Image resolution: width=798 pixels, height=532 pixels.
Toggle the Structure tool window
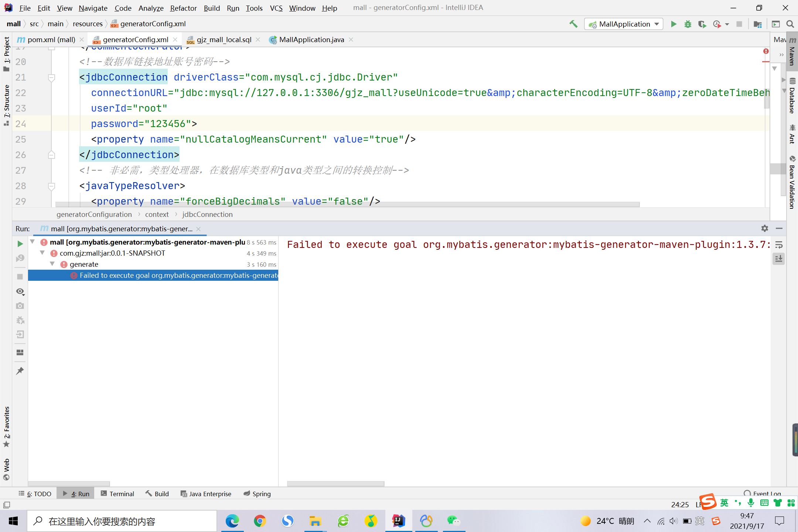click(6, 106)
